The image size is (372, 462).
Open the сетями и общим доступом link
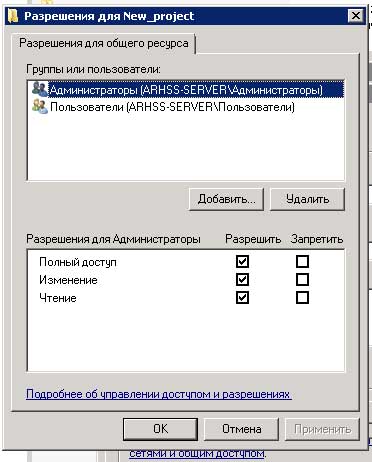[x=197, y=453]
